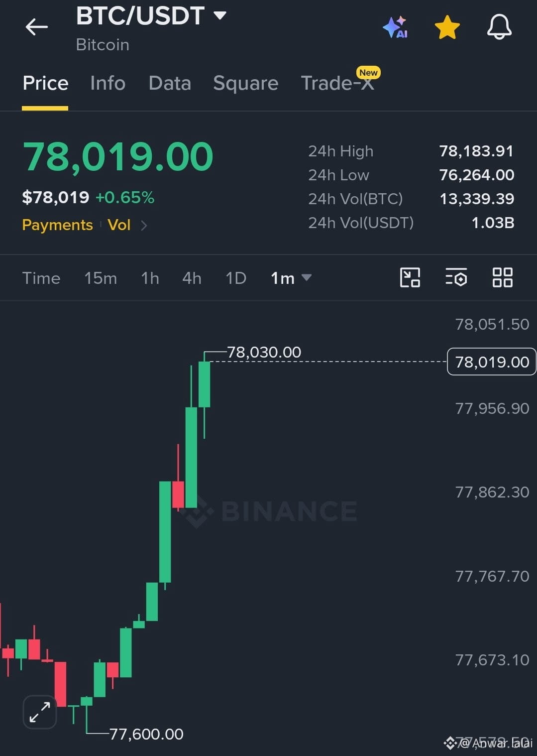Open the AI sparkle assistant icon

[396, 27]
